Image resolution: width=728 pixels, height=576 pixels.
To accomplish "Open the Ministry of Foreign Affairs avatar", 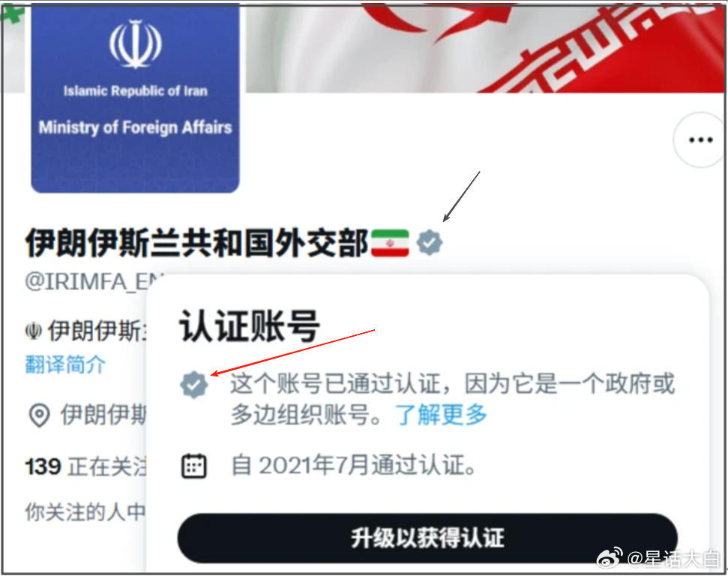I will click(x=135, y=97).
